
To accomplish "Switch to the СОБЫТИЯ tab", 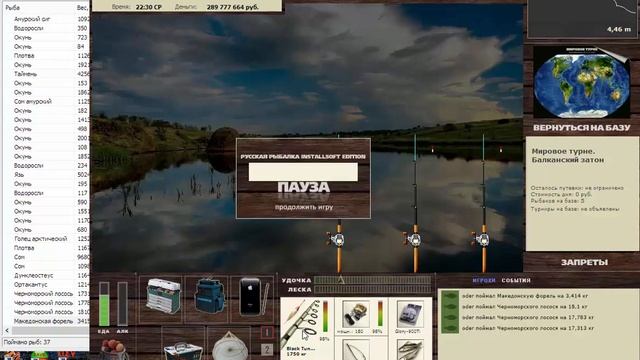I will [516, 280].
